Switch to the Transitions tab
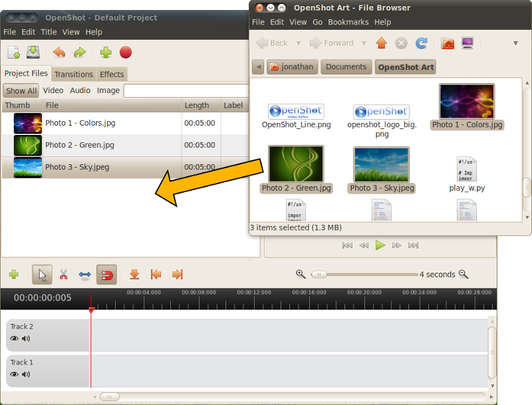This screenshot has width=532, height=405. pyautogui.click(x=74, y=74)
